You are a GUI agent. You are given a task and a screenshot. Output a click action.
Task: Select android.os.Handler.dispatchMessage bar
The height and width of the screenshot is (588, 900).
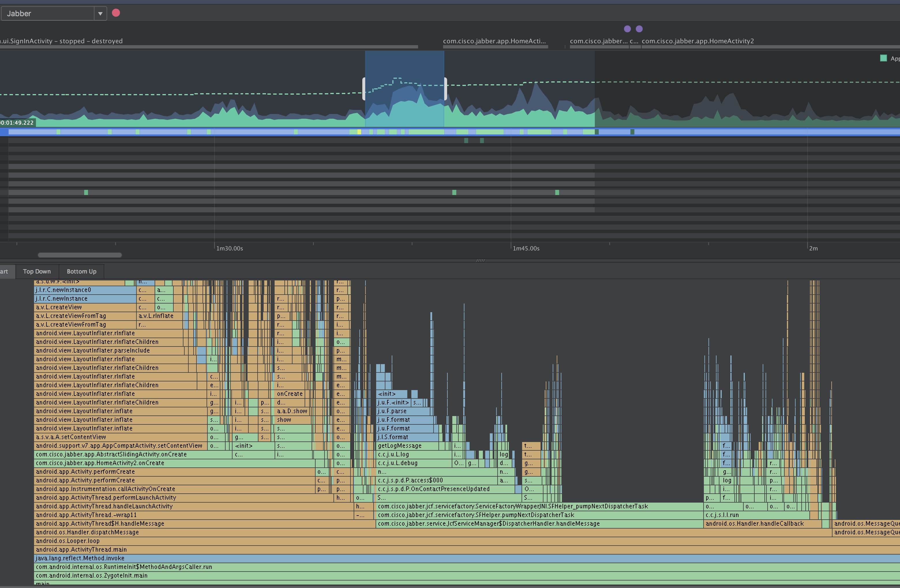433,532
